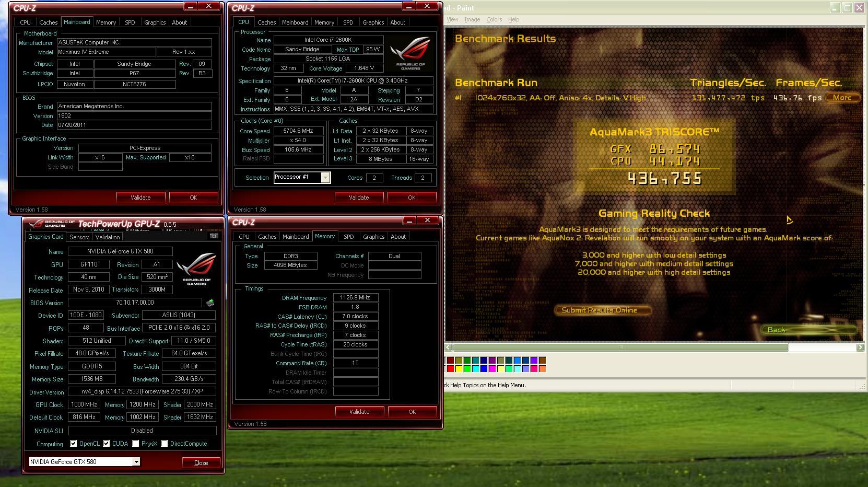The height and width of the screenshot is (487, 868).
Task: Open Mainboard tab in CPU-Z memory window
Action: [296, 237]
